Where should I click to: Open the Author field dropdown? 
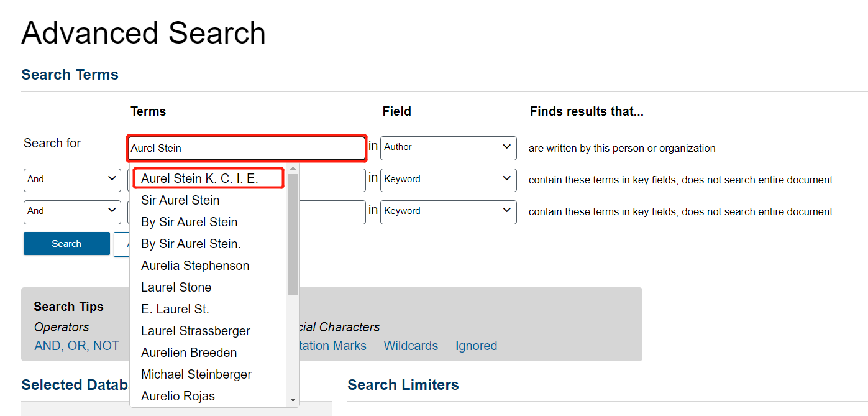point(447,147)
